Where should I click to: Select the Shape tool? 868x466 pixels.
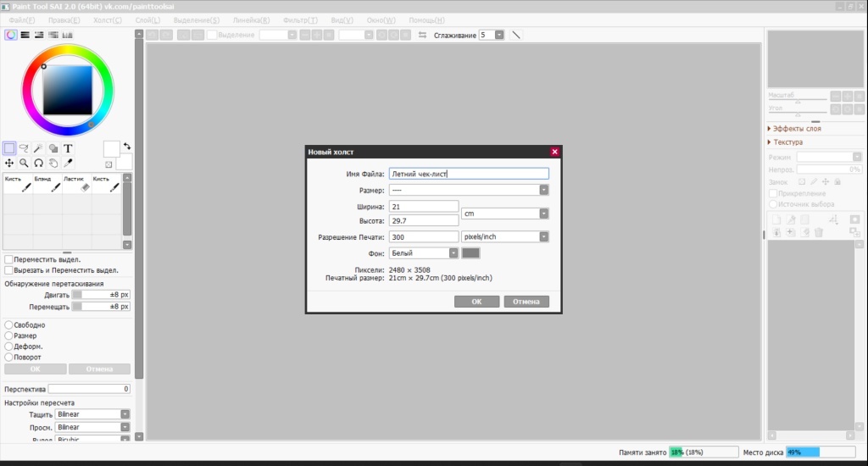pos(53,148)
